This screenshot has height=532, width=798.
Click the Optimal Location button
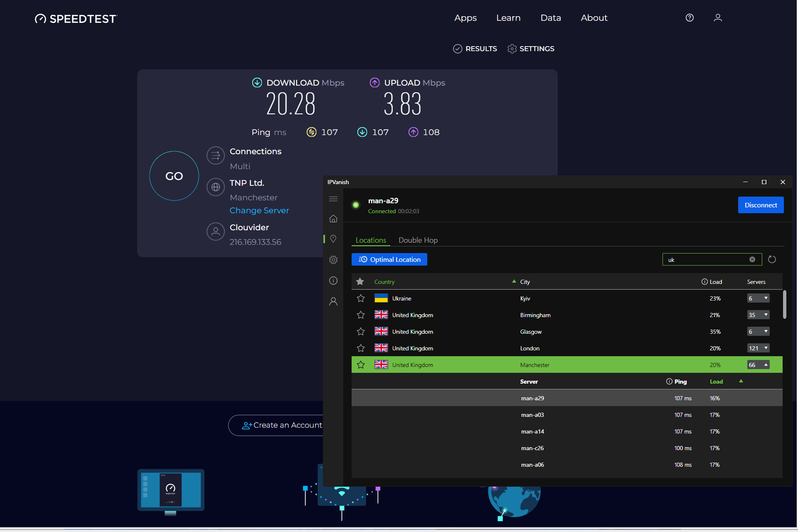(x=390, y=259)
